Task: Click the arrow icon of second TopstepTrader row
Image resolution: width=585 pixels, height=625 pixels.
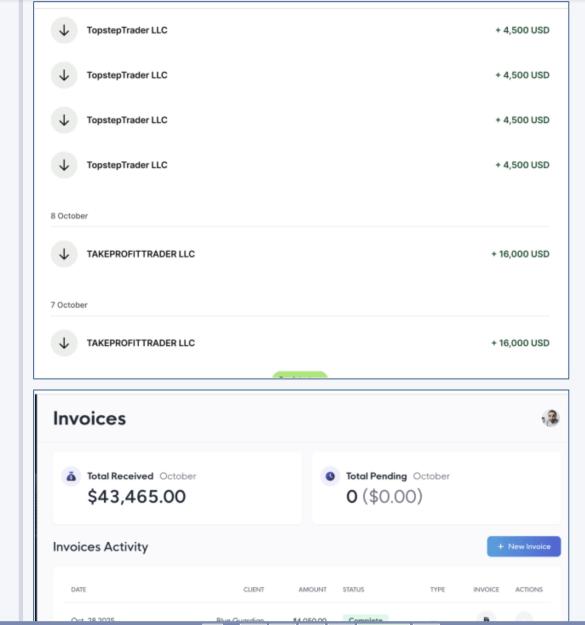Action: coord(64,75)
